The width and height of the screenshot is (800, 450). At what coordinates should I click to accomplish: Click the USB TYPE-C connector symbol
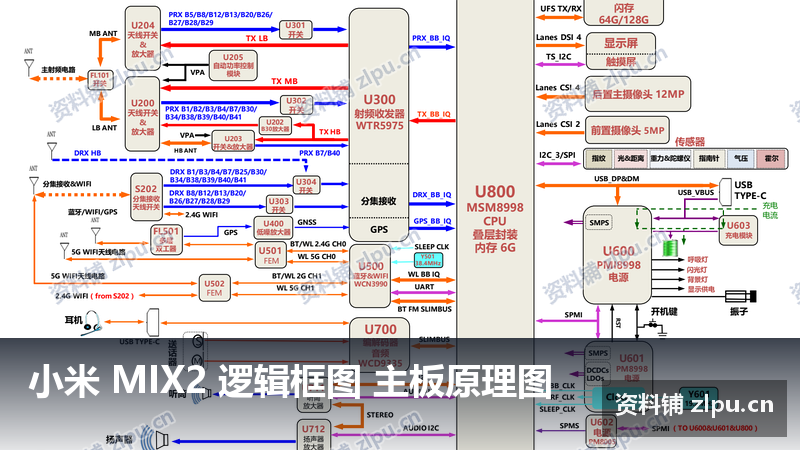(725, 192)
